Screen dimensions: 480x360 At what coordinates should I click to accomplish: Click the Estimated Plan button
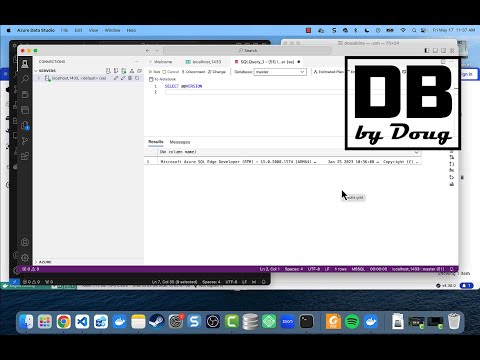pos(328,72)
